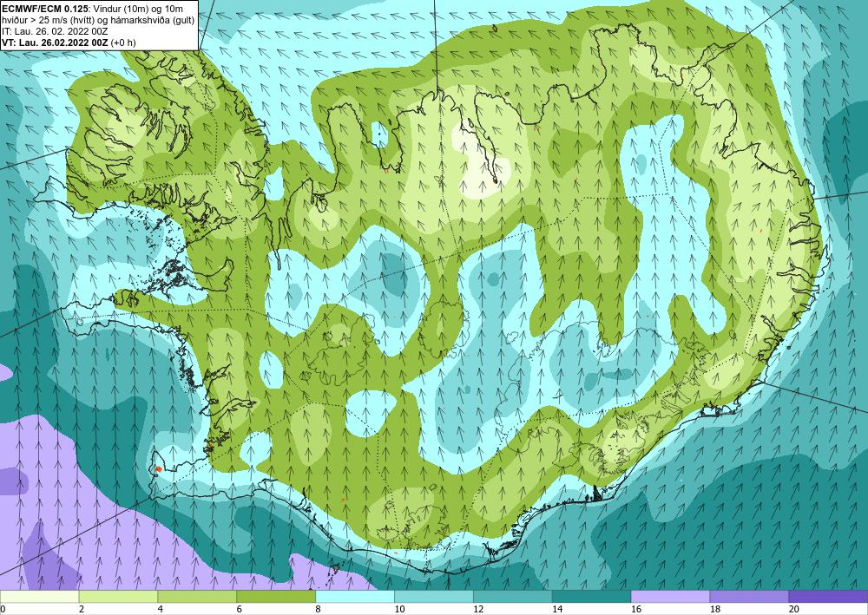
Task: Click the dark teal 14–16 legend swatch
Action: tap(591, 597)
